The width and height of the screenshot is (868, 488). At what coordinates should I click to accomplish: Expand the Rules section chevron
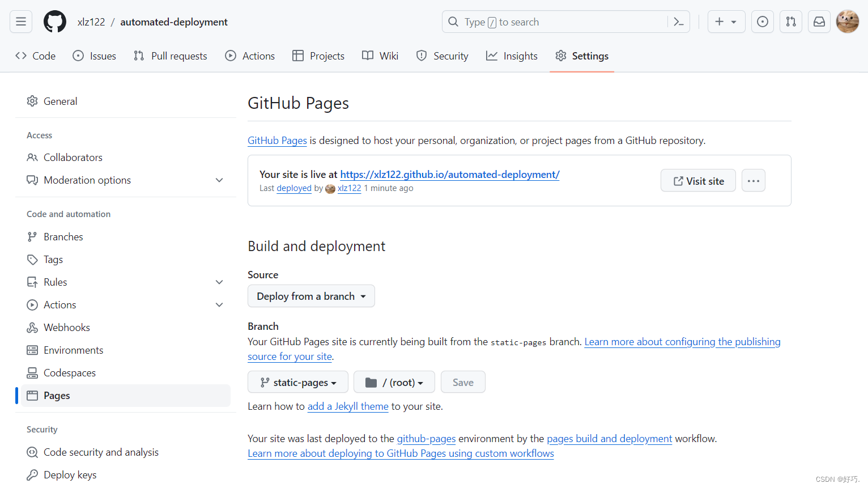click(x=219, y=282)
